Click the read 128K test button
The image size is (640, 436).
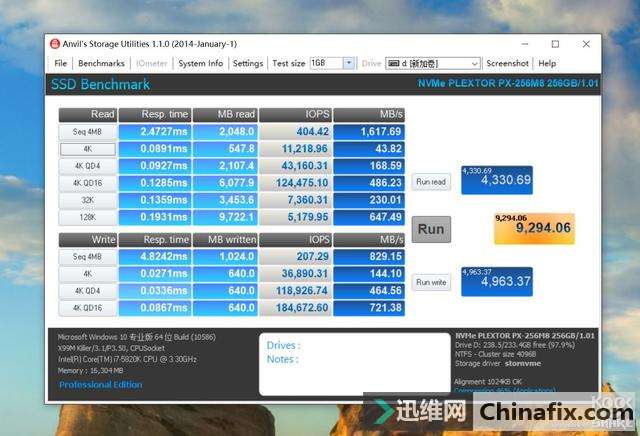pos(87,217)
